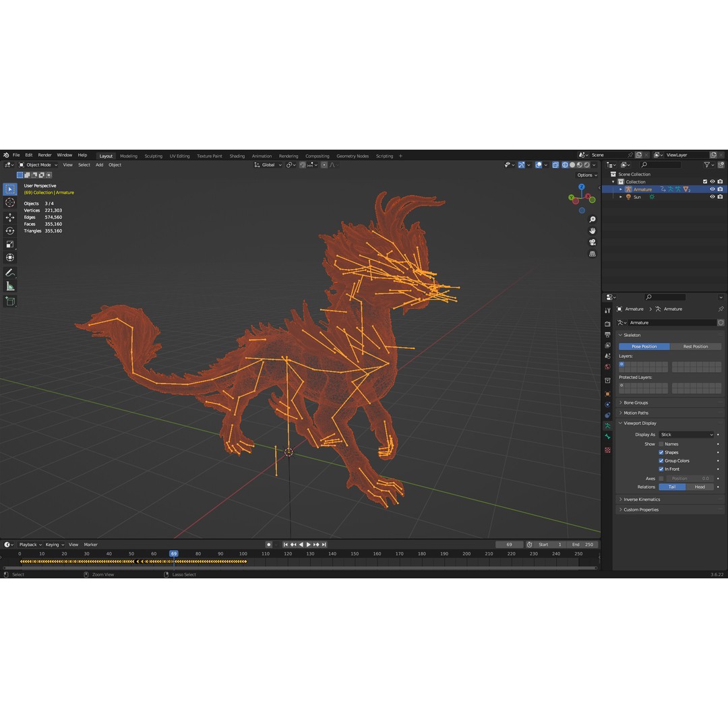Expand the Inverse Kinematics panel
The width and height of the screenshot is (728, 728).
tap(670, 499)
